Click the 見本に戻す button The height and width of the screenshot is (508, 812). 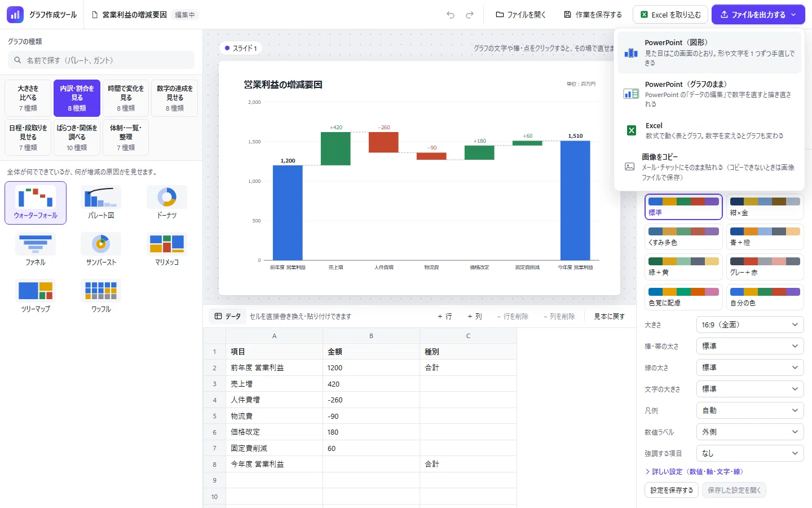click(x=609, y=317)
